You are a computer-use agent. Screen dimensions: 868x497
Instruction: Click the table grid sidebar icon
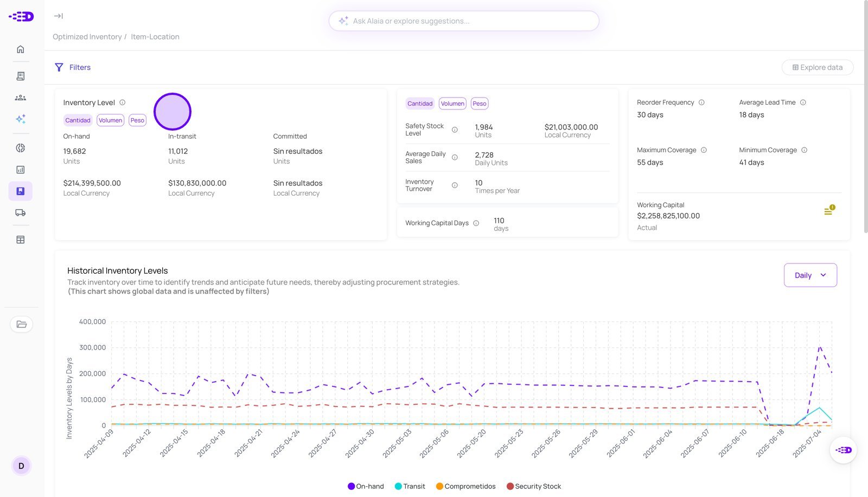21,240
